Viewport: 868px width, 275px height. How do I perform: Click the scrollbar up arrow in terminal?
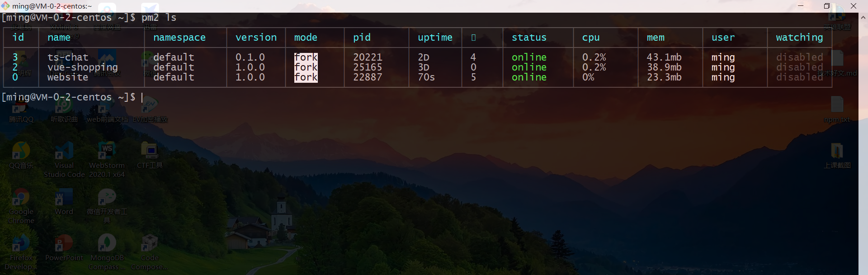click(x=863, y=18)
